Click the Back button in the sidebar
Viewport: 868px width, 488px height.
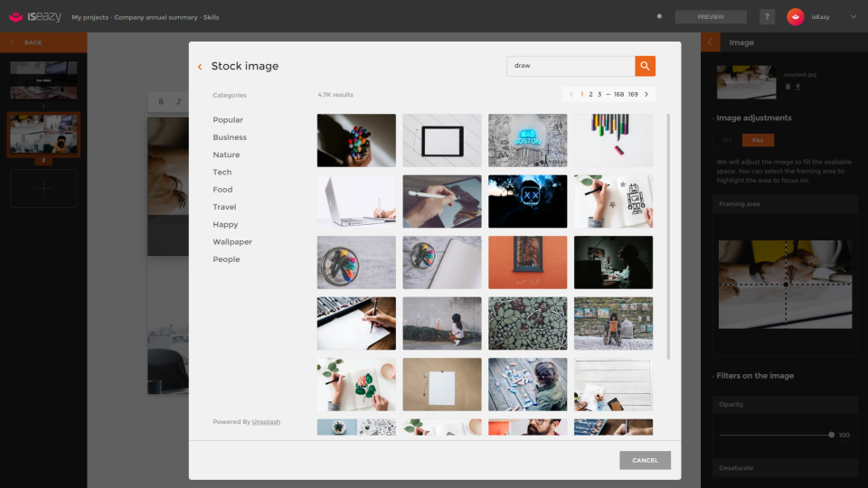(x=43, y=42)
